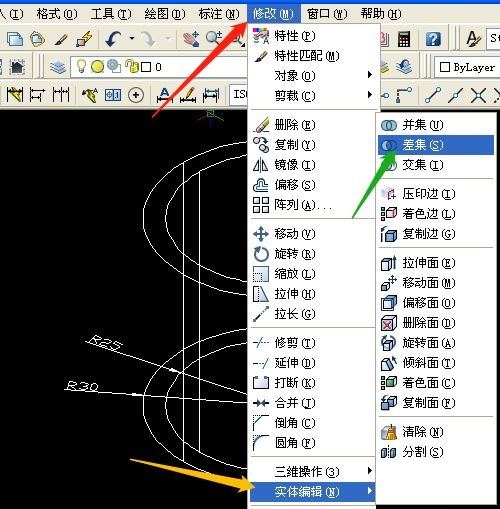
Task: Choose 特性匹配(M) menu entry
Action: pyautogui.click(x=314, y=56)
